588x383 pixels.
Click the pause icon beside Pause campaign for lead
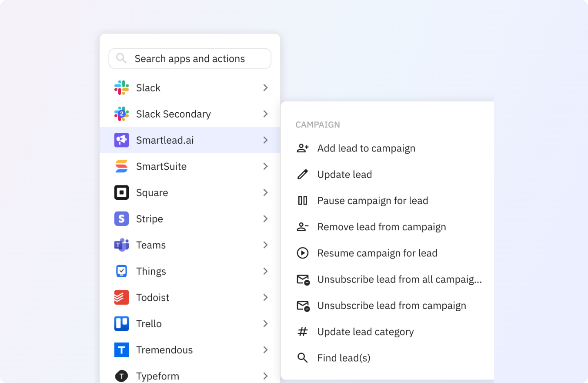(302, 201)
